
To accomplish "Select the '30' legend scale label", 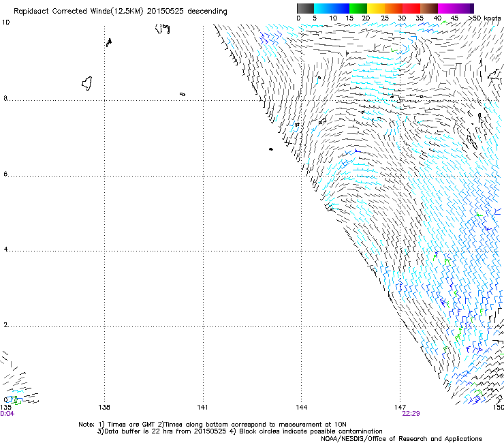I will click(x=402, y=18).
